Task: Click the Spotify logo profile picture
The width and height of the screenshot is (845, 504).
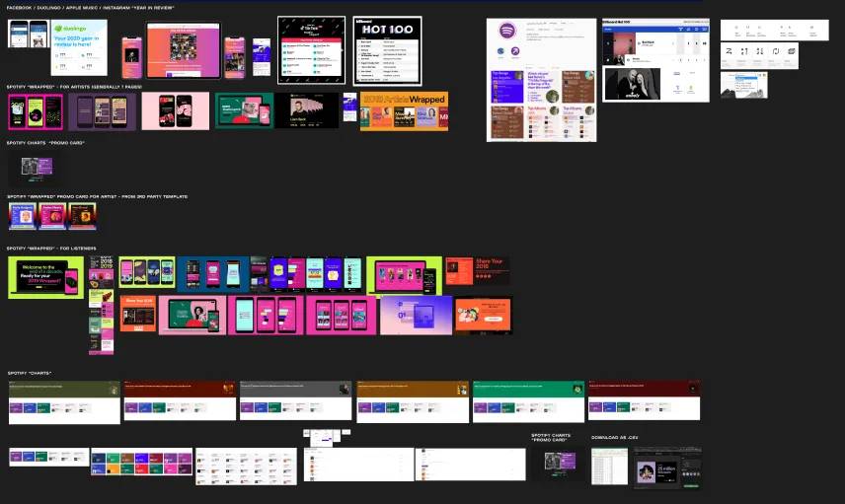Action: (507, 33)
